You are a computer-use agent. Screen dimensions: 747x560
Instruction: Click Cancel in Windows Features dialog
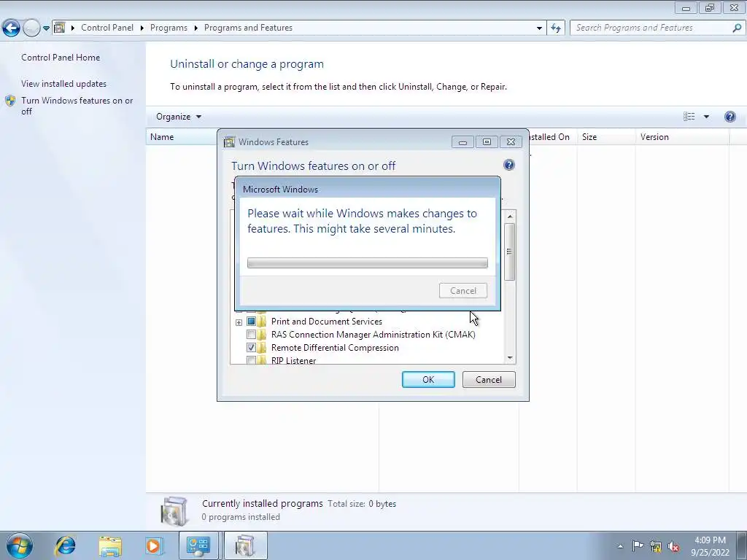pos(489,379)
